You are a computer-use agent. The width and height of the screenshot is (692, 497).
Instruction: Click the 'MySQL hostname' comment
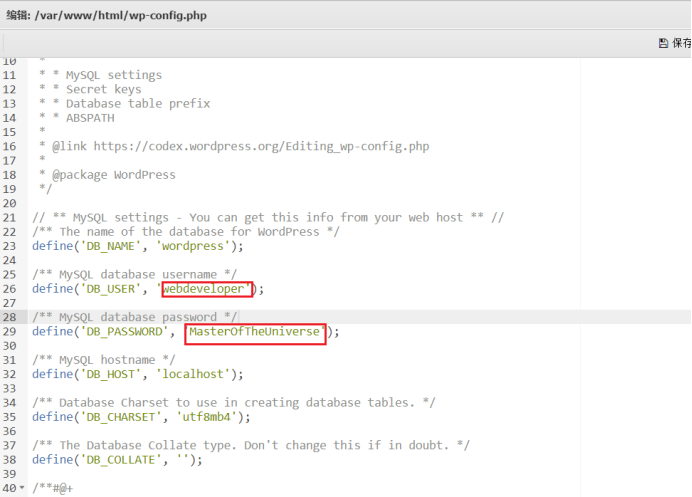pos(104,360)
